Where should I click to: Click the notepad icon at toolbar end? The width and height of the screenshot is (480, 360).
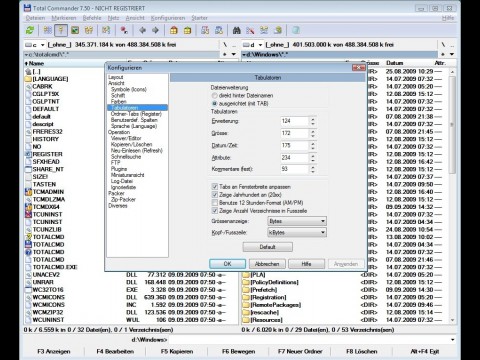pyautogui.click(x=296, y=30)
